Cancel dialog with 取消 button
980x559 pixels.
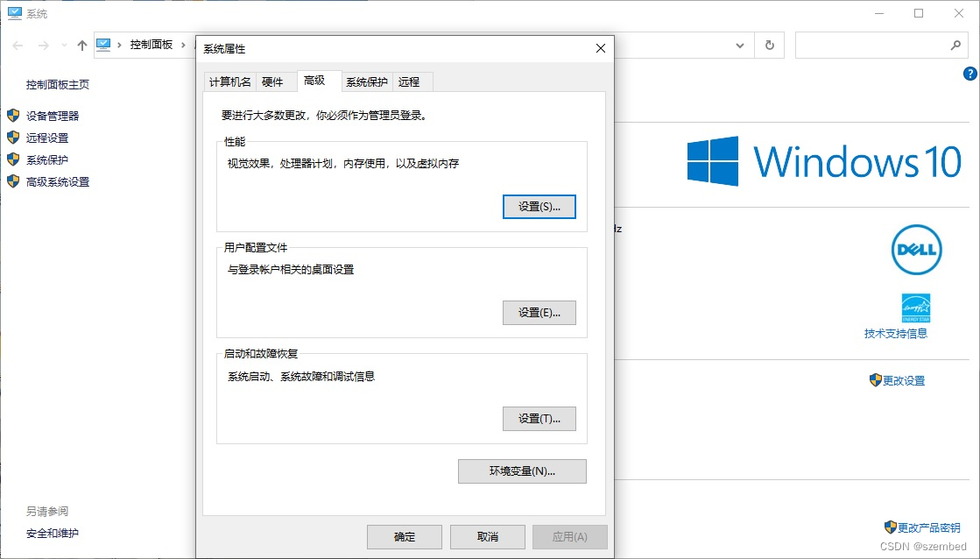click(x=488, y=536)
